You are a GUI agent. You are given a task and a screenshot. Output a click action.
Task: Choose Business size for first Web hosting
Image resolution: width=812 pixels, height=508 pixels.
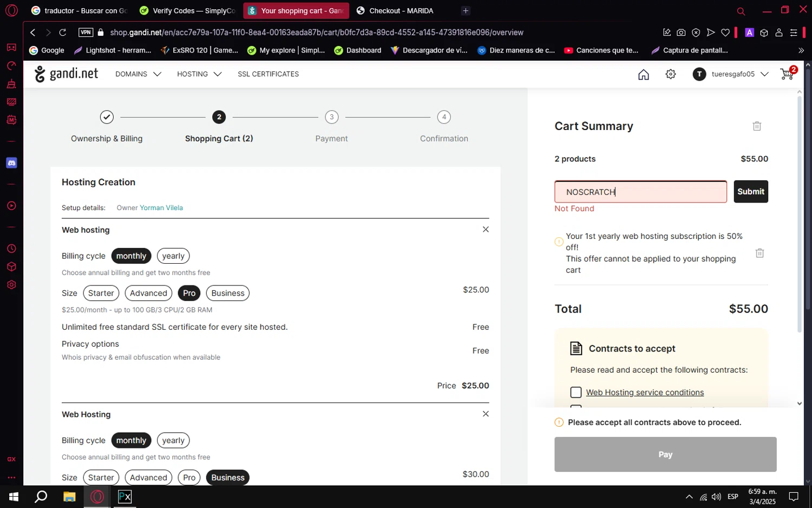click(228, 293)
